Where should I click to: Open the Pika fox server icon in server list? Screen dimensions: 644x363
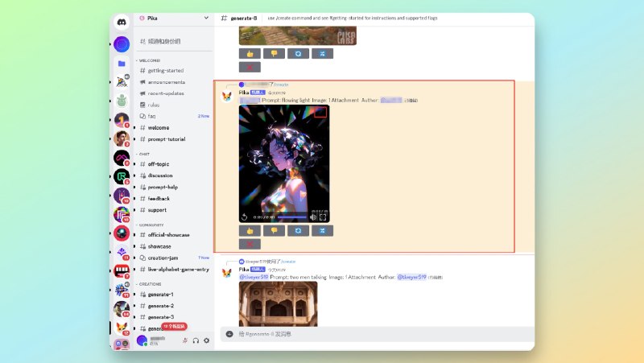[122, 328]
